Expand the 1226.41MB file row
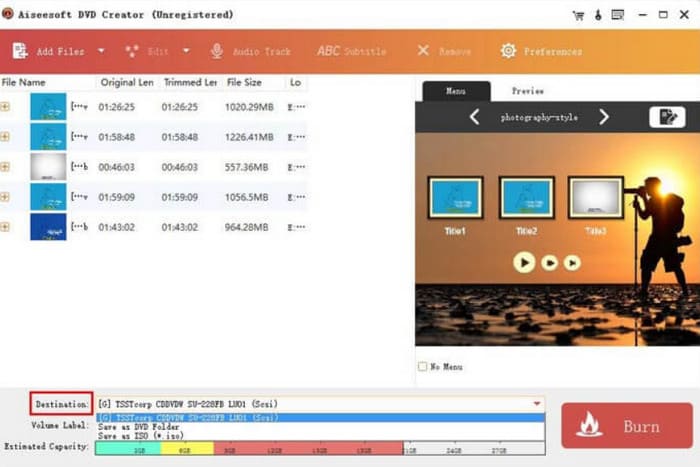The image size is (700, 467). tap(5, 137)
